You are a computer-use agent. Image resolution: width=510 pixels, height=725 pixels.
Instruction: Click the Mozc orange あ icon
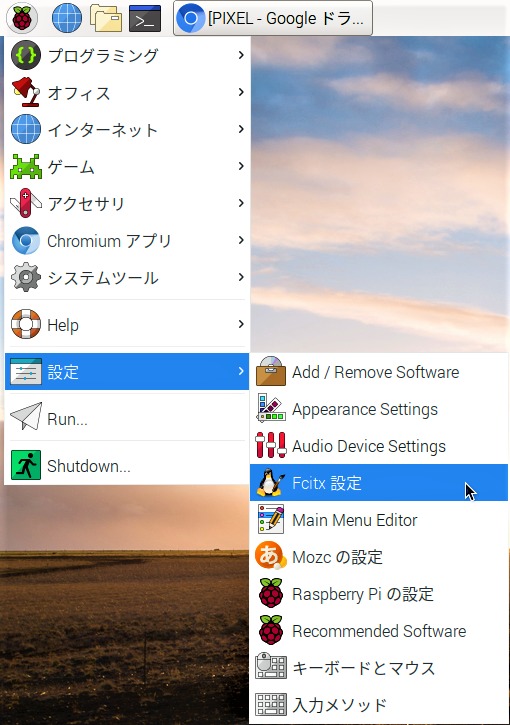coord(270,556)
